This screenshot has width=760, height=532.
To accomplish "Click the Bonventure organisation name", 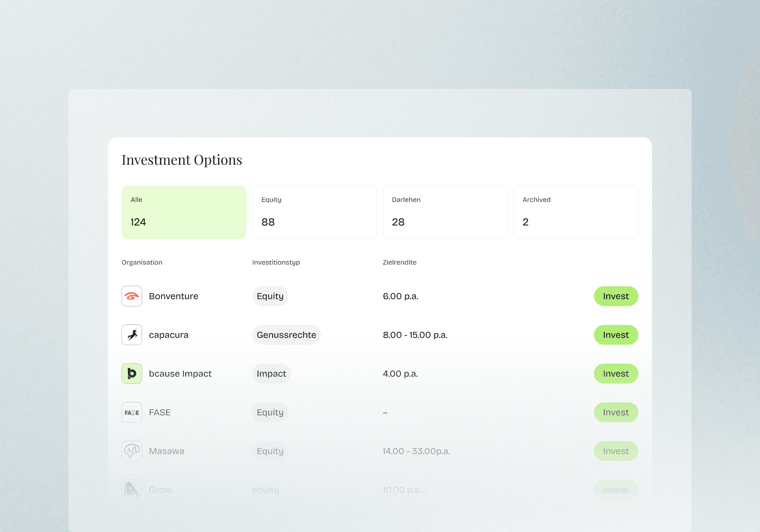I will (174, 296).
